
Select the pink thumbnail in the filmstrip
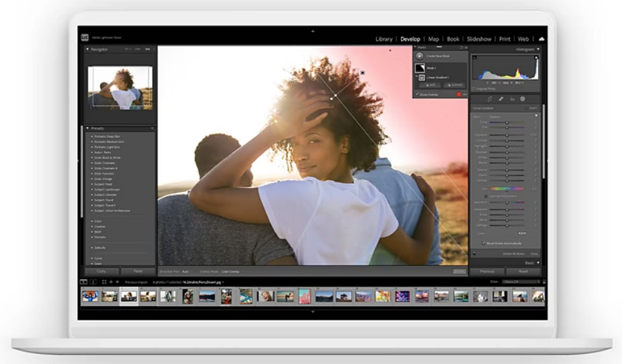[304, 296]
